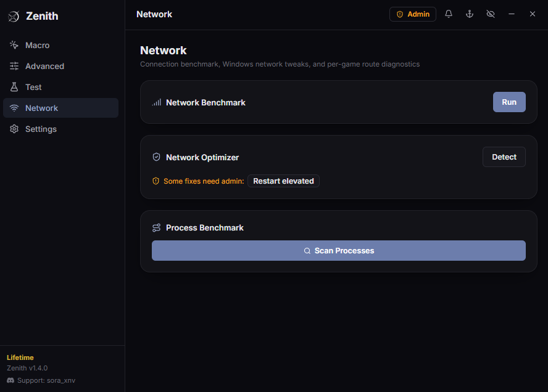Select the Network menu item
548x392 pixels.
[x=61, y=108]
